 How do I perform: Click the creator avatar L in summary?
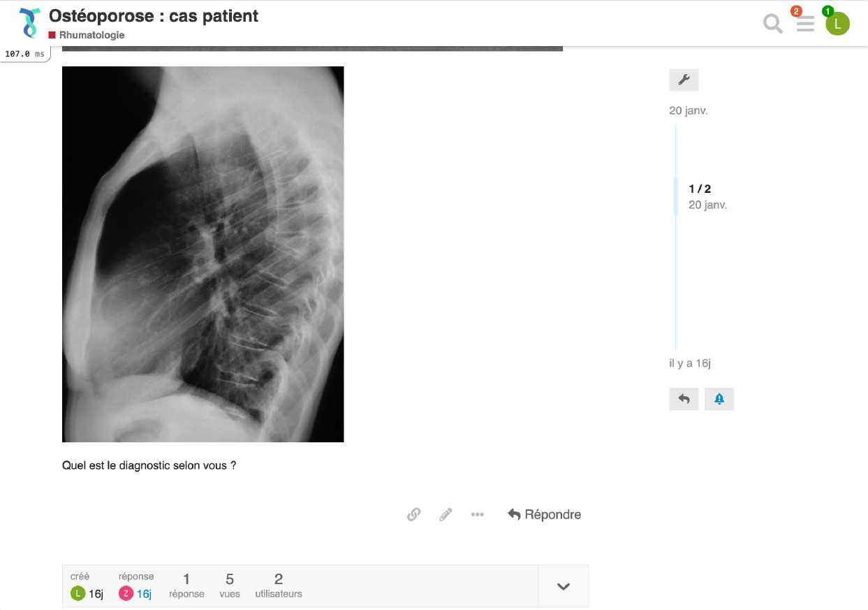78,594
